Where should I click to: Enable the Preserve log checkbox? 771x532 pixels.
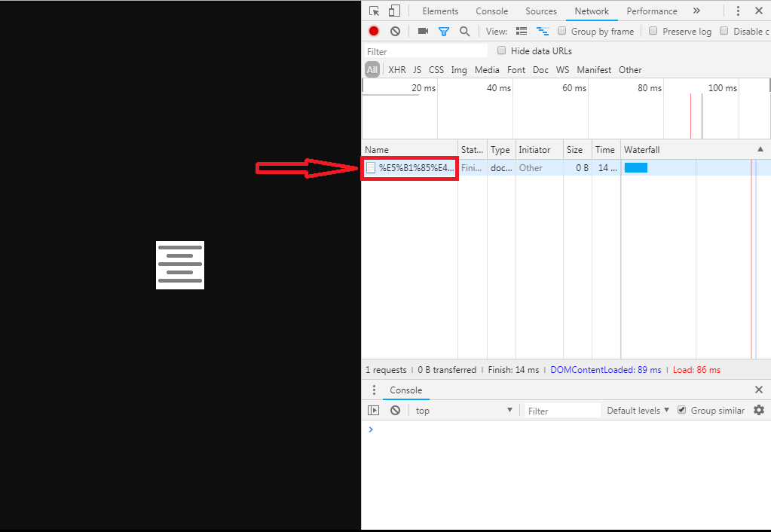tap(653, 31)
